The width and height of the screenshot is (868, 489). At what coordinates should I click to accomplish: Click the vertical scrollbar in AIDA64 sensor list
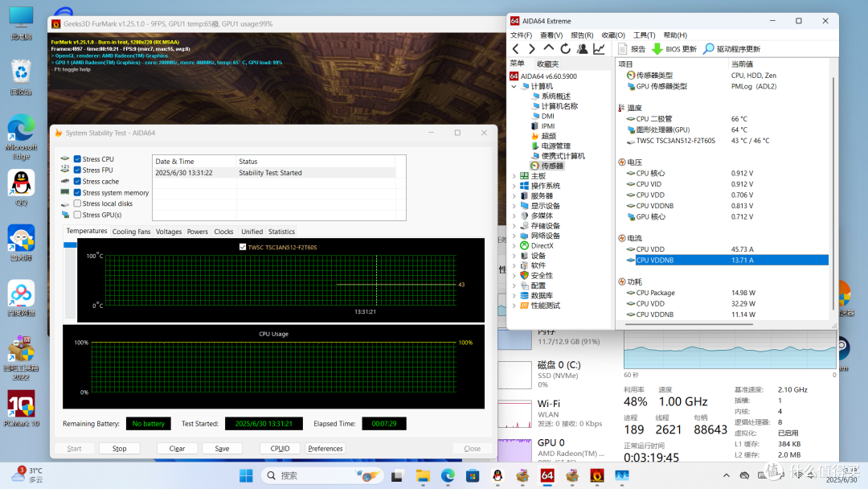point(833,194)
